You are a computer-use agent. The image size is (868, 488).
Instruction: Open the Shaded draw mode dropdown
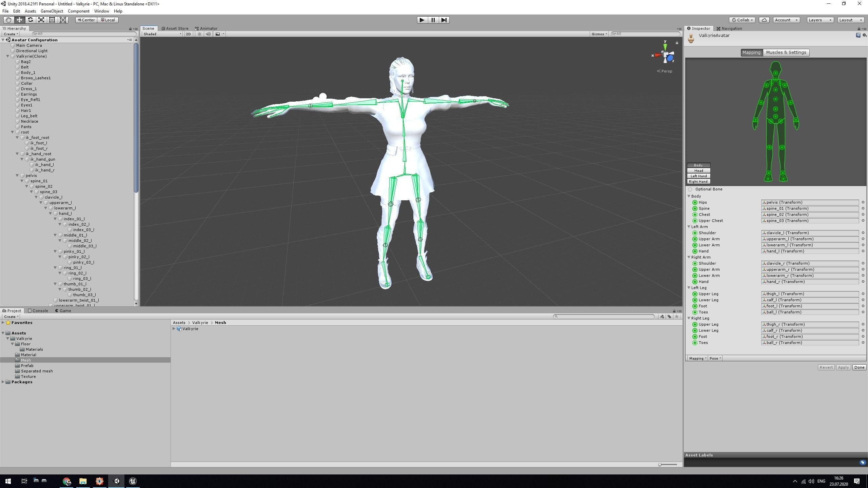(162, 34)
